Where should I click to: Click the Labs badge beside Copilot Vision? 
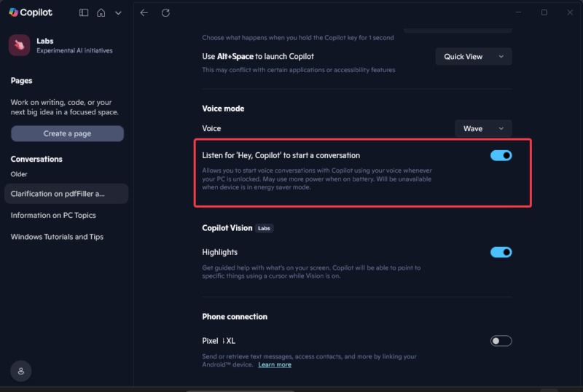coord(264,228)
